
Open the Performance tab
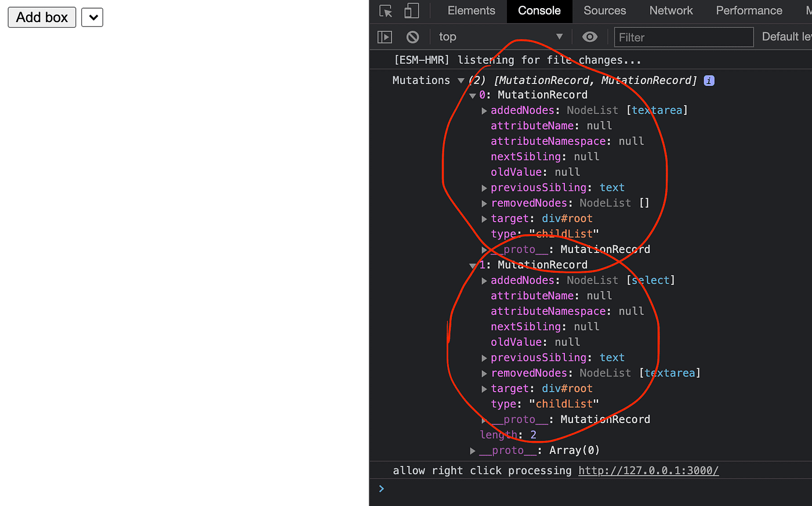[x=749, y=10]
